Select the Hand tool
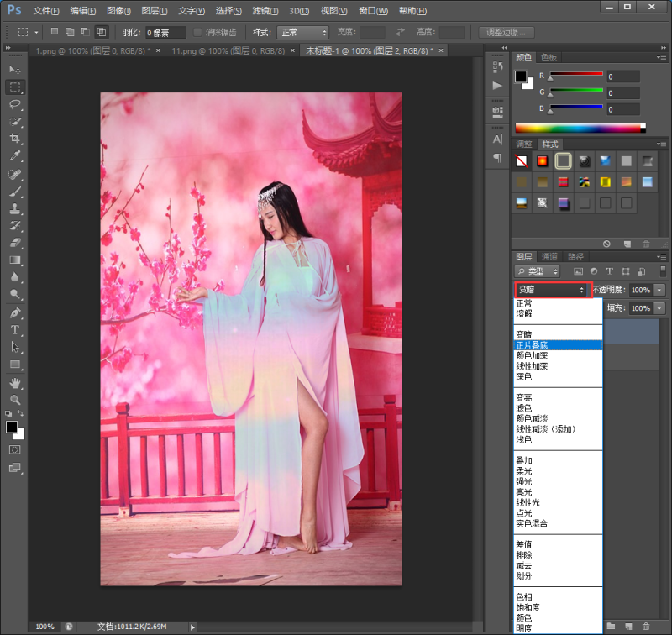Image resolution: width=672 pixels, height=635 pixels. tap(15, 384)
